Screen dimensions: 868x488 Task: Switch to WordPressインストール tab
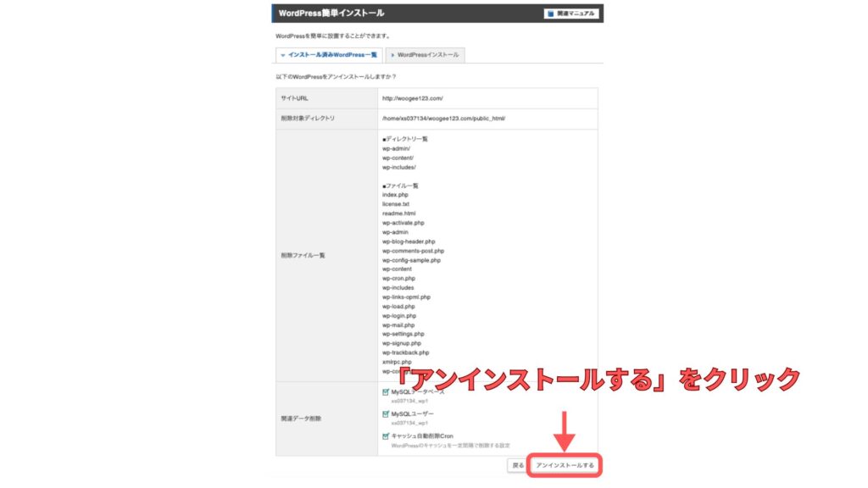(426, 55)
